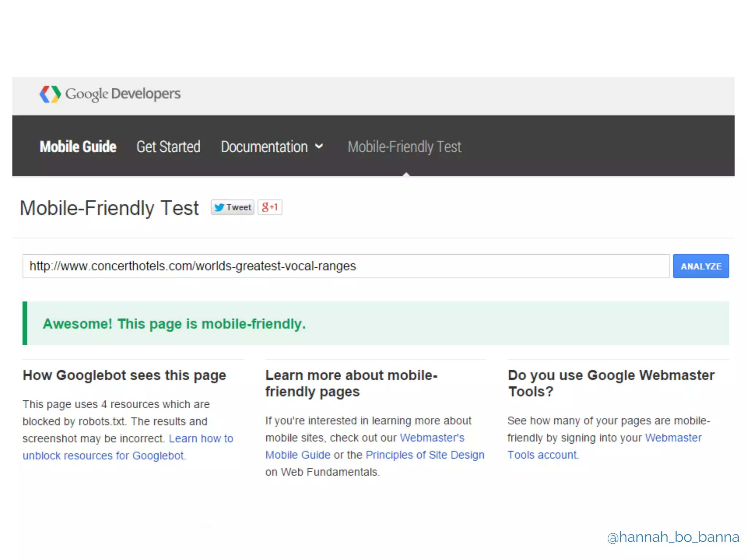The image size is (747, 560).
Task: Open Webmaster Tools account link
Action: (673, 438)
